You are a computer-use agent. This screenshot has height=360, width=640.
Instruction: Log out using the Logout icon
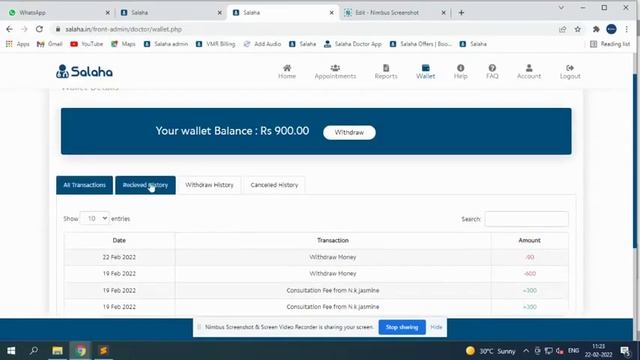[x=570, y=71]
